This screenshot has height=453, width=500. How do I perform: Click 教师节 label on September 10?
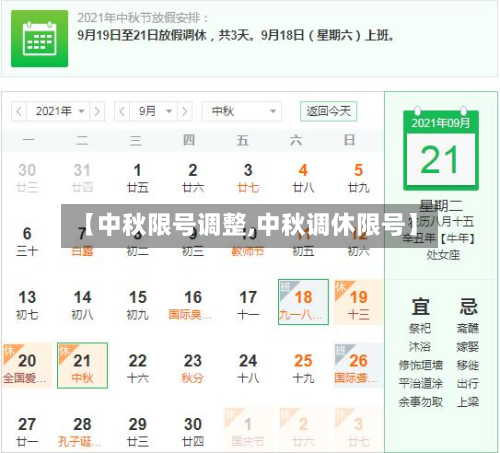pyautogui.click(x=248, y=251)
